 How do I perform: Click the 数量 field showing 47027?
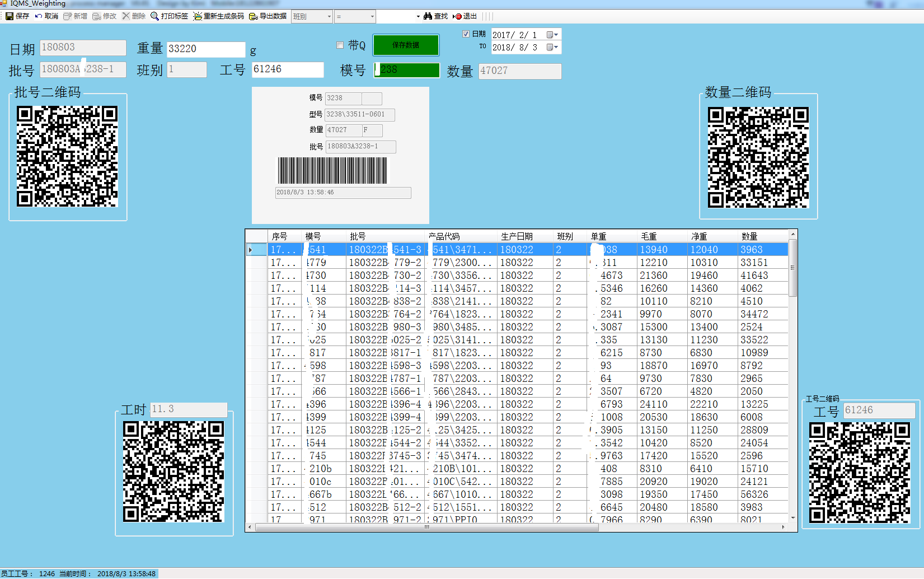coord(520,71)
